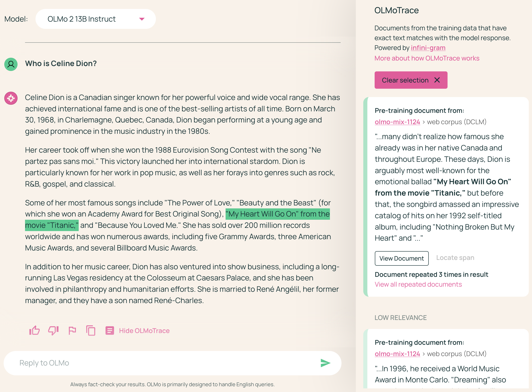Click Locate span next to View Document

click(x=455, y=258)
